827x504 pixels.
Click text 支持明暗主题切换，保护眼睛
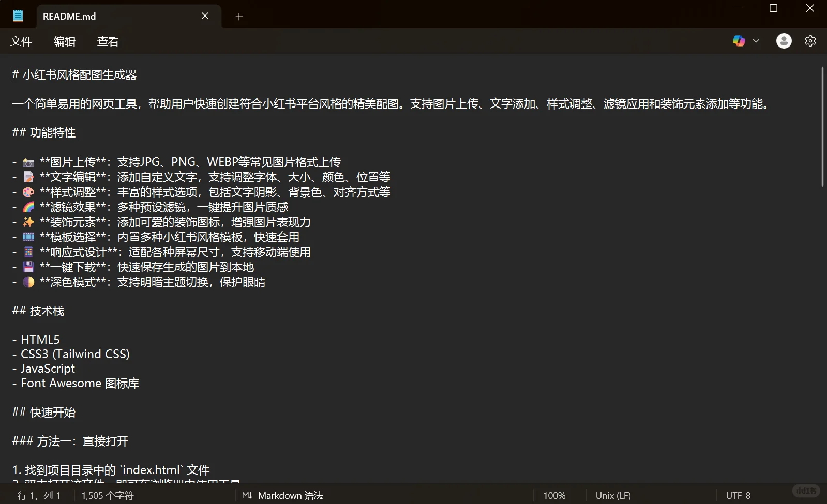[191, 282]
